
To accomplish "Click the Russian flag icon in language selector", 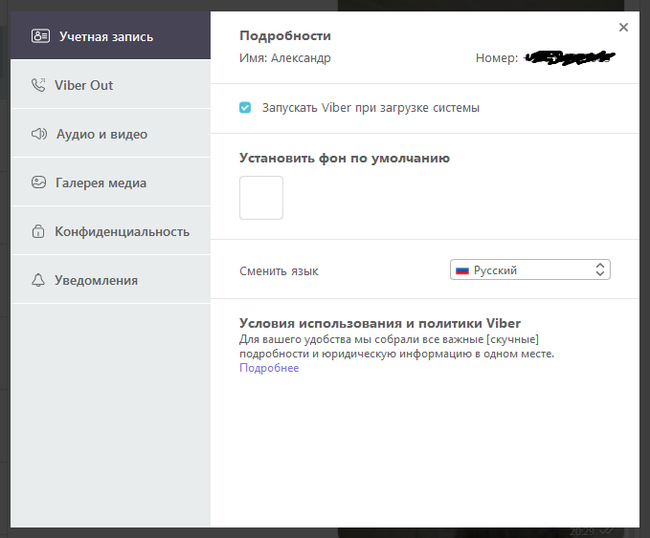I will (462, 270).
